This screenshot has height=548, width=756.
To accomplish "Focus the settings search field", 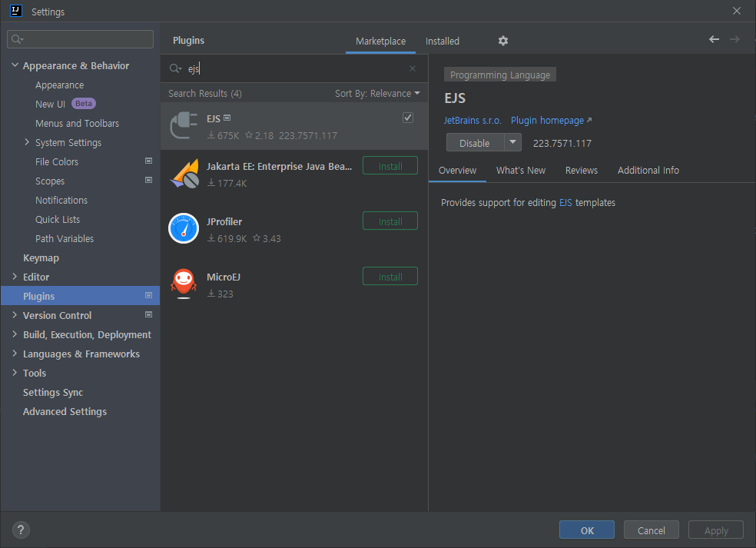I will tap(80, 39).
